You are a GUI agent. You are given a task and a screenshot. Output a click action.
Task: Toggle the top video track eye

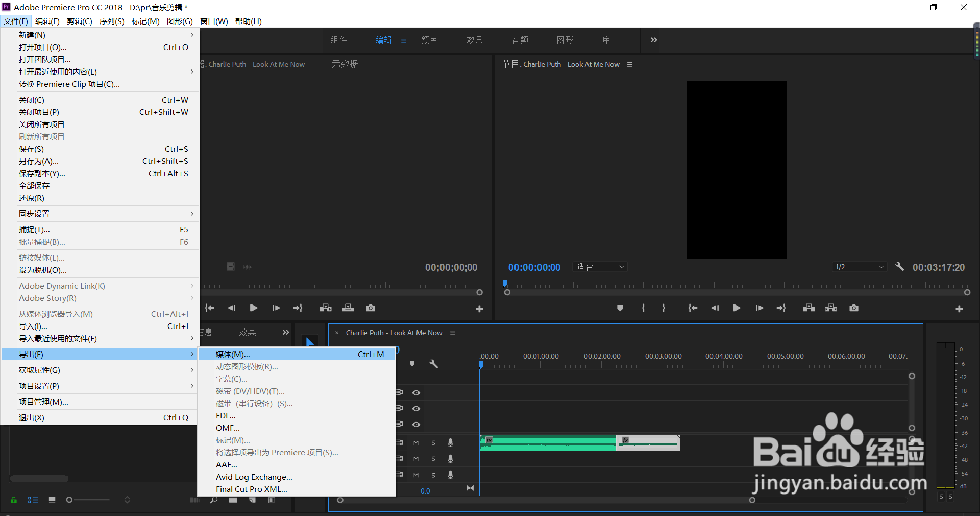pyautogui.click(x=416, y=393)
